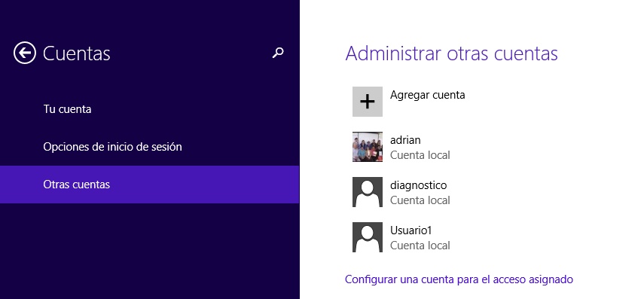
Task: Click Cuenta local text under adrian
Action: (420, 155)
